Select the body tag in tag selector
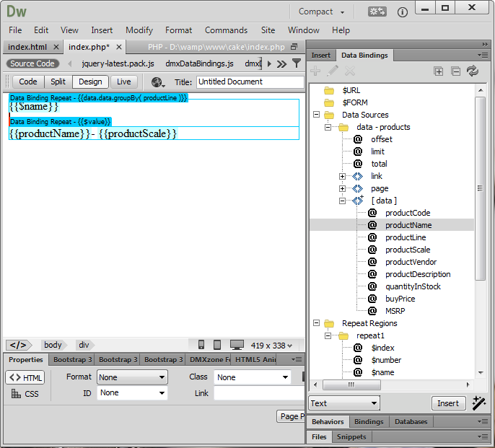Viewport: 495px width, 448px height. 53,345
